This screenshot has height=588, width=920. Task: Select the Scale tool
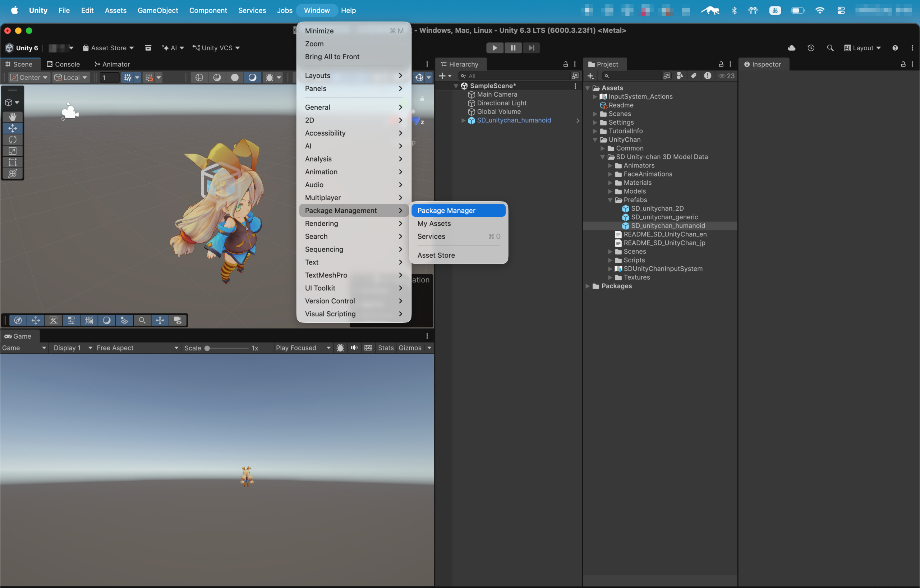tap(13, 151)
